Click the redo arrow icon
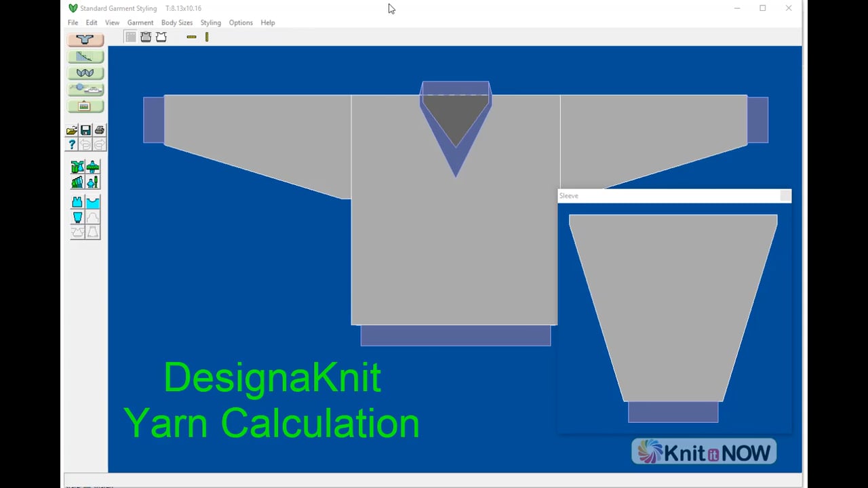 pyautogui.click(x=99, y=144)
